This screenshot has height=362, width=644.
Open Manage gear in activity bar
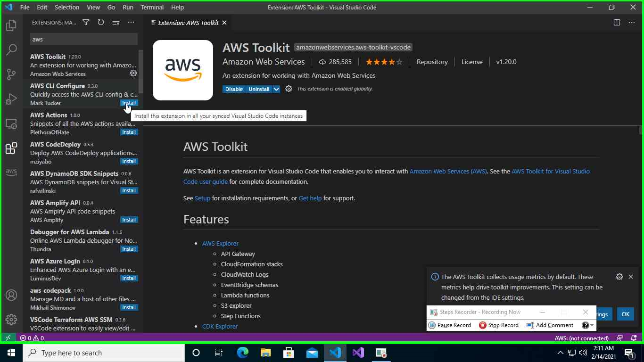click(x=11, y=320)
